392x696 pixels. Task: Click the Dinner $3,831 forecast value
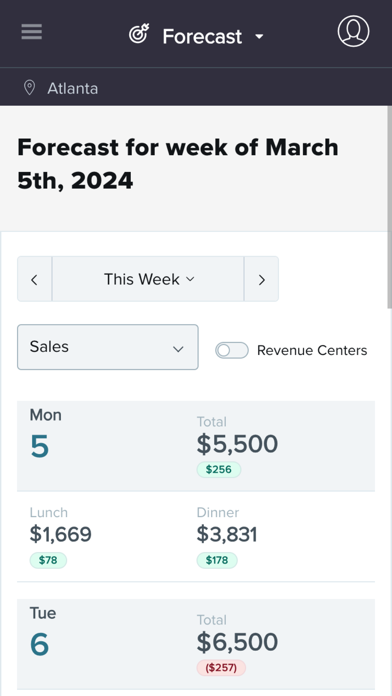(x=227, y=534)
